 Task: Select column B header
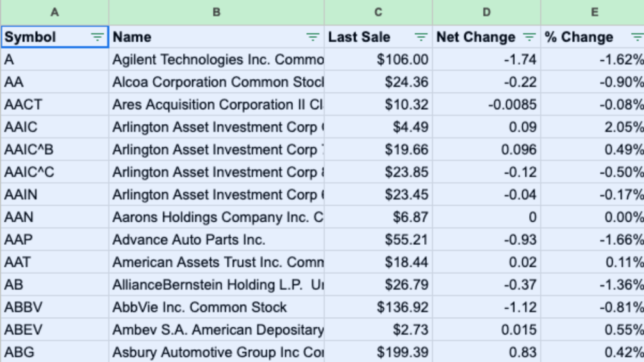(217, 12)
